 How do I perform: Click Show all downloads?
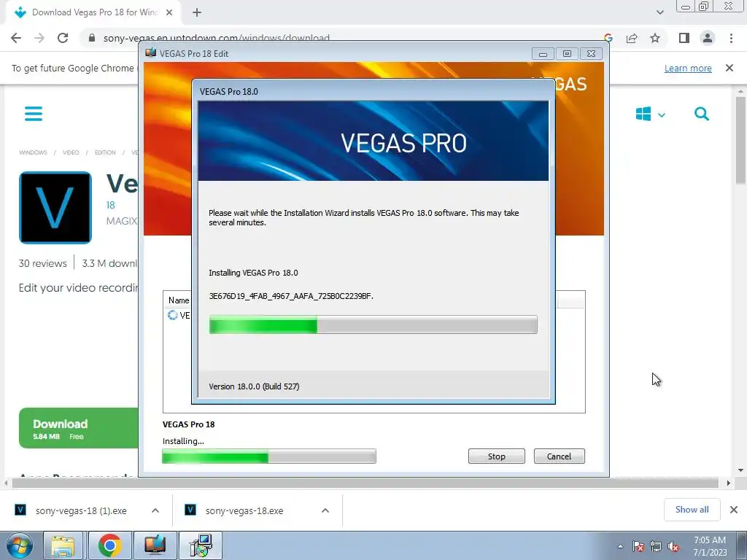pyautogui.click(x=692, y=510)
